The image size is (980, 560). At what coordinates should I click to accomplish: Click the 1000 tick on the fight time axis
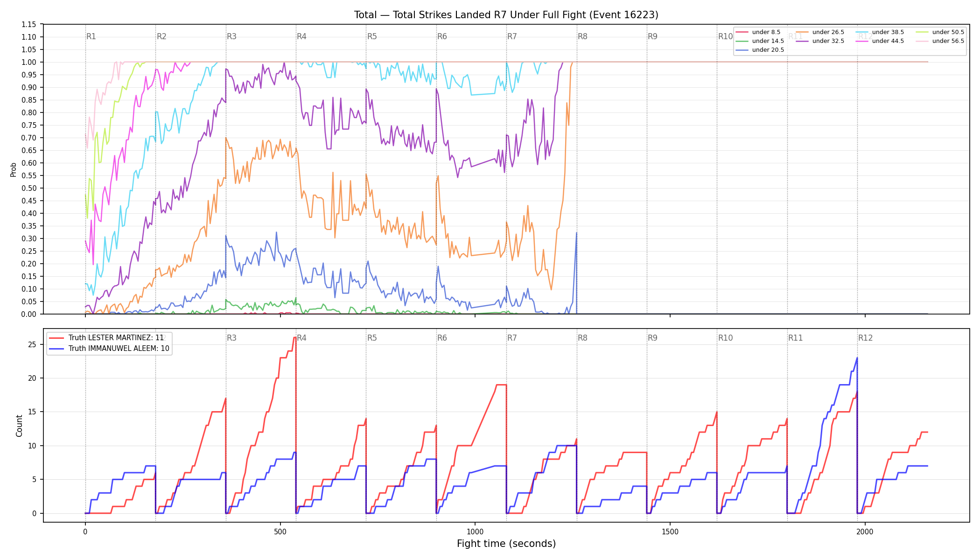pos(475,532)
